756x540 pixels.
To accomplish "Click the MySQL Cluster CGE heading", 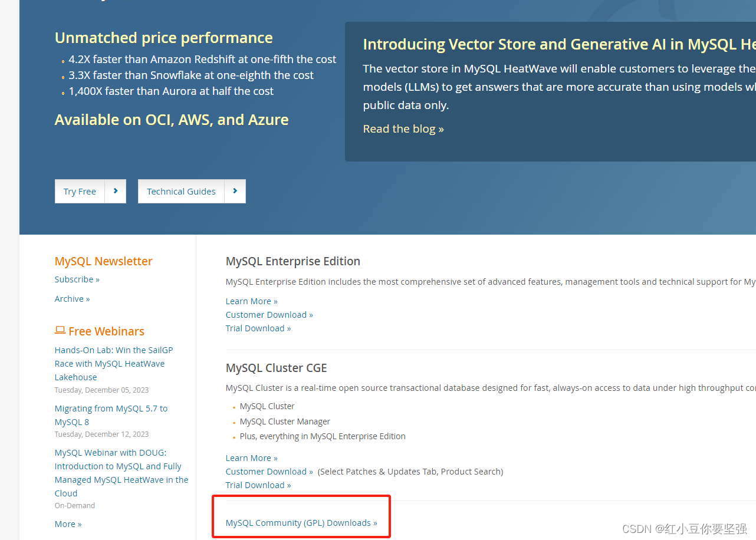I will (x=276, y=368).
